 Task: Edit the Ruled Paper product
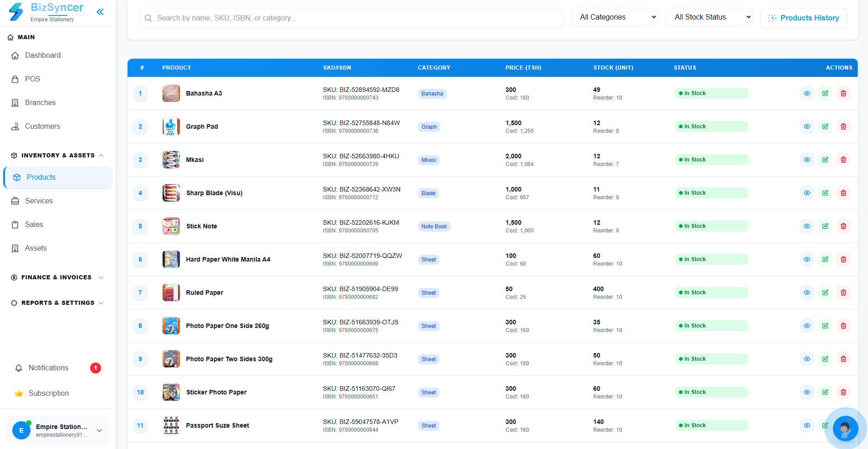[x=825, y=293]
